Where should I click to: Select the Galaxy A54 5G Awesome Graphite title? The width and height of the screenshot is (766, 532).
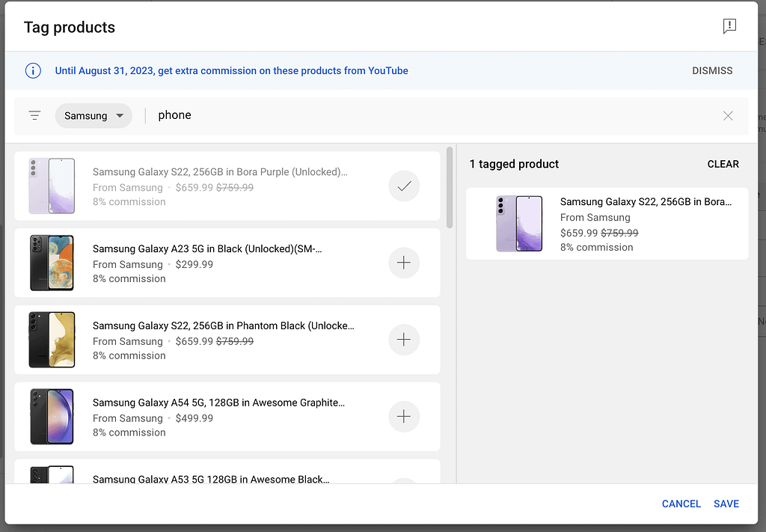click(218, 403)
